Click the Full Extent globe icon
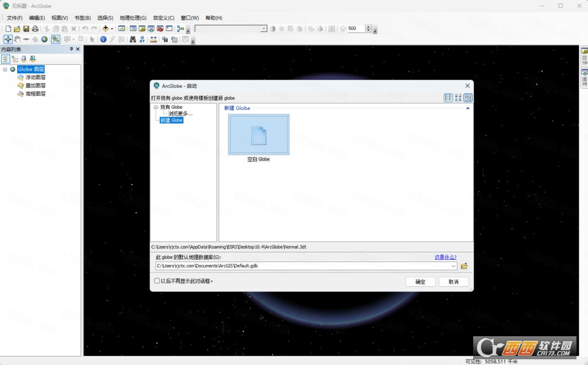This screenshot has height=365, width=588. 44,39
